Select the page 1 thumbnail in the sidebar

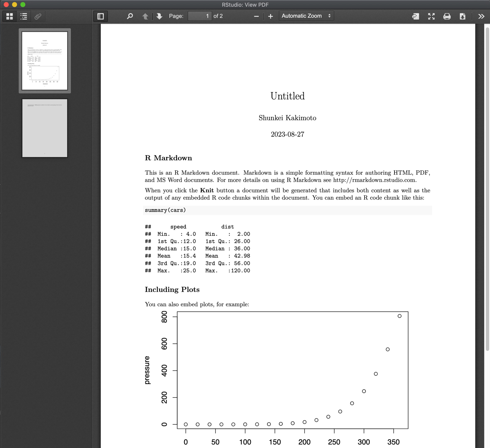[44, 60]
